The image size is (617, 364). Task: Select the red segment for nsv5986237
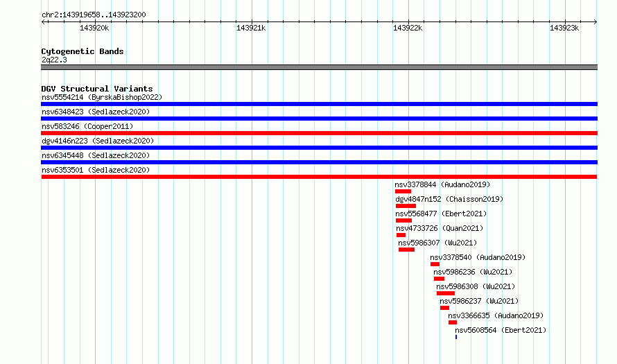(x=444, y=308)
